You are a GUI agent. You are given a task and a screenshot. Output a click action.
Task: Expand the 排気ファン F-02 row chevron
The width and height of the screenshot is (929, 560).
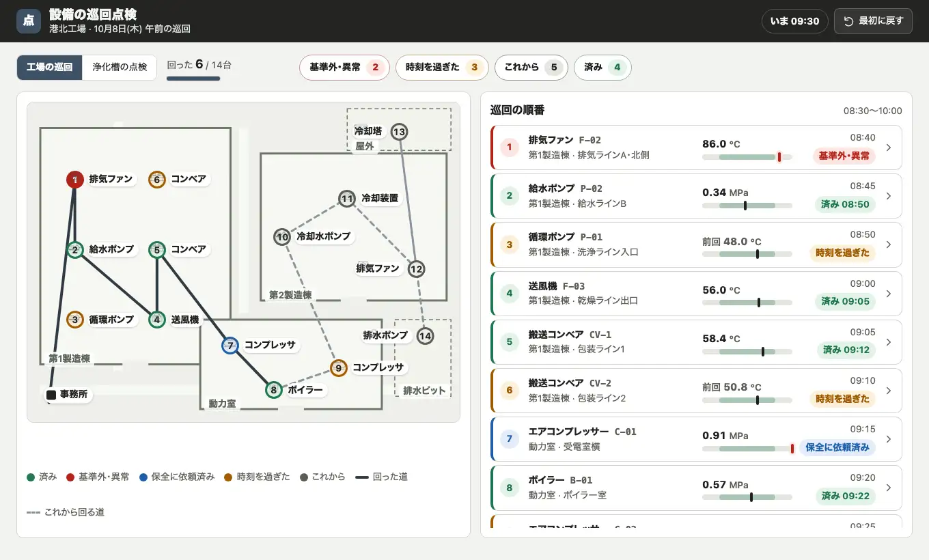(x=889, y=148)
